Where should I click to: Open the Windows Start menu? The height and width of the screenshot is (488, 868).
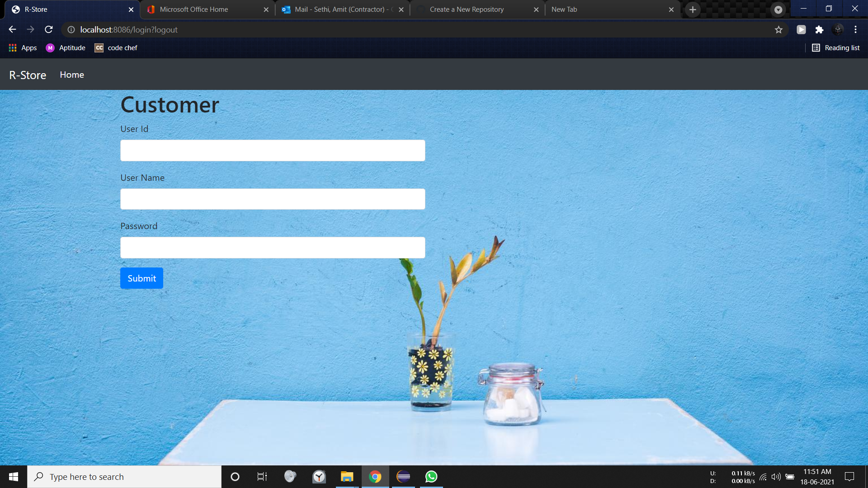pos(14,477)
